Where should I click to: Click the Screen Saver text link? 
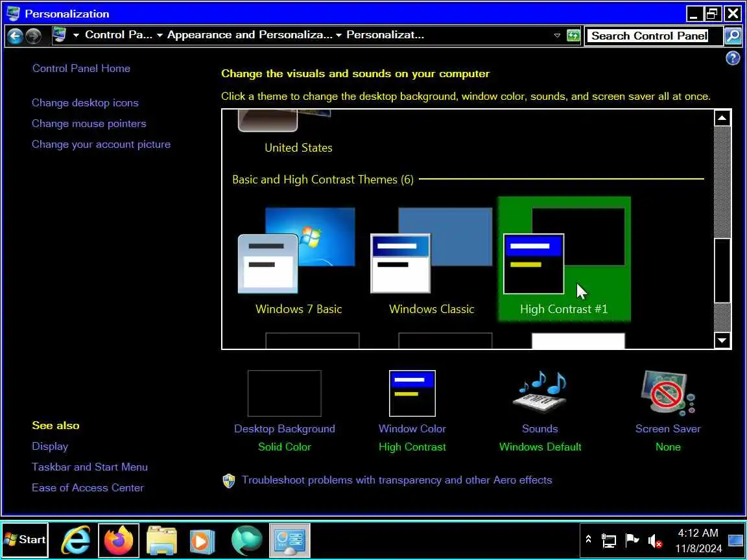click(668, 428)
